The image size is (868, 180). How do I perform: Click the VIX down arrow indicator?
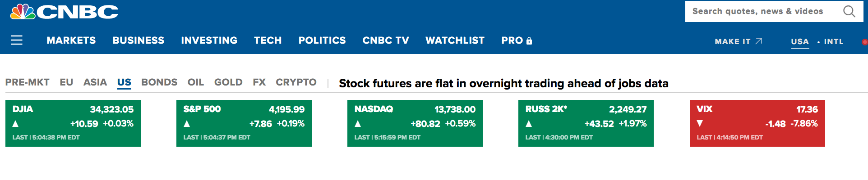(700, 123)
